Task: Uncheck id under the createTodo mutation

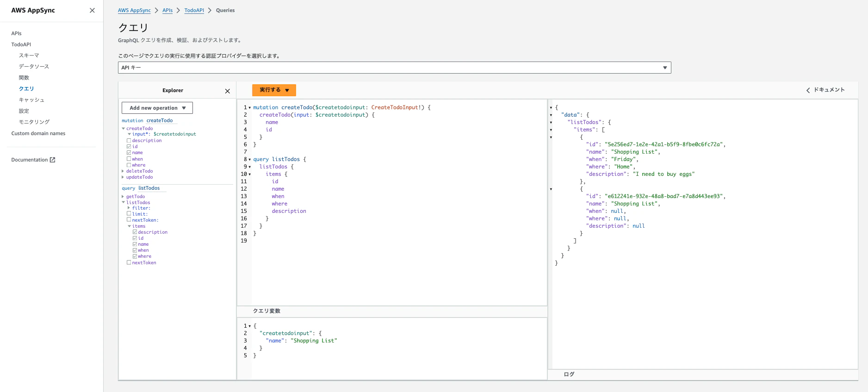Action: tap(129, 147)
